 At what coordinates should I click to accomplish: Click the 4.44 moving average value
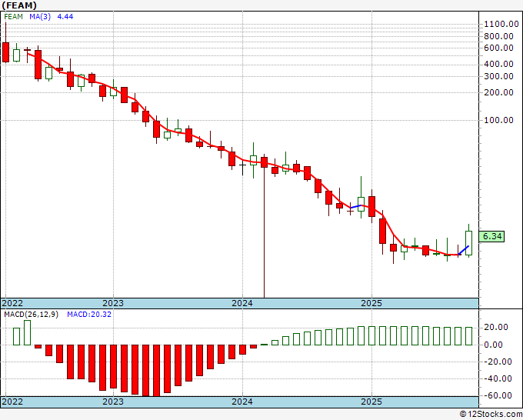pyautogui.click(x=65, y=17)
